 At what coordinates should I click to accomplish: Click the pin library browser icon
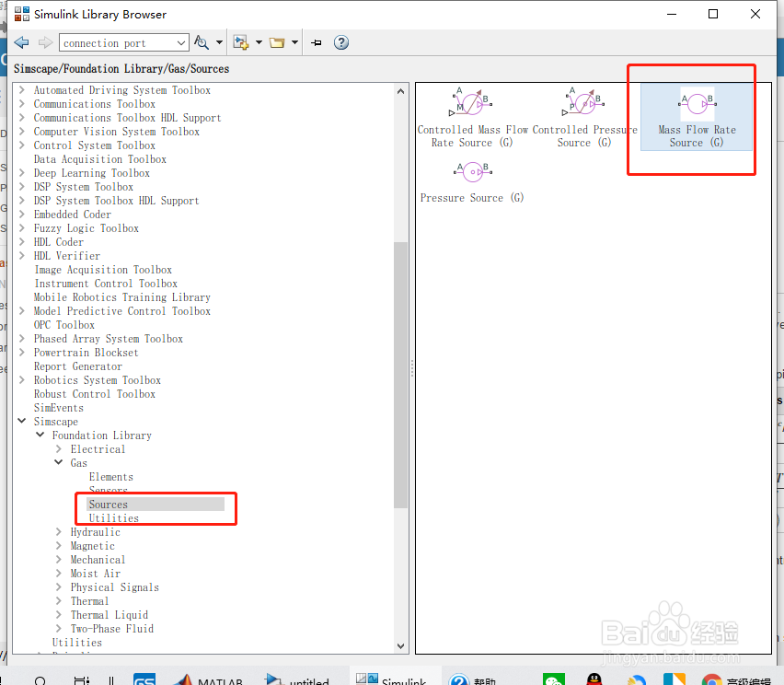point(317,42)
